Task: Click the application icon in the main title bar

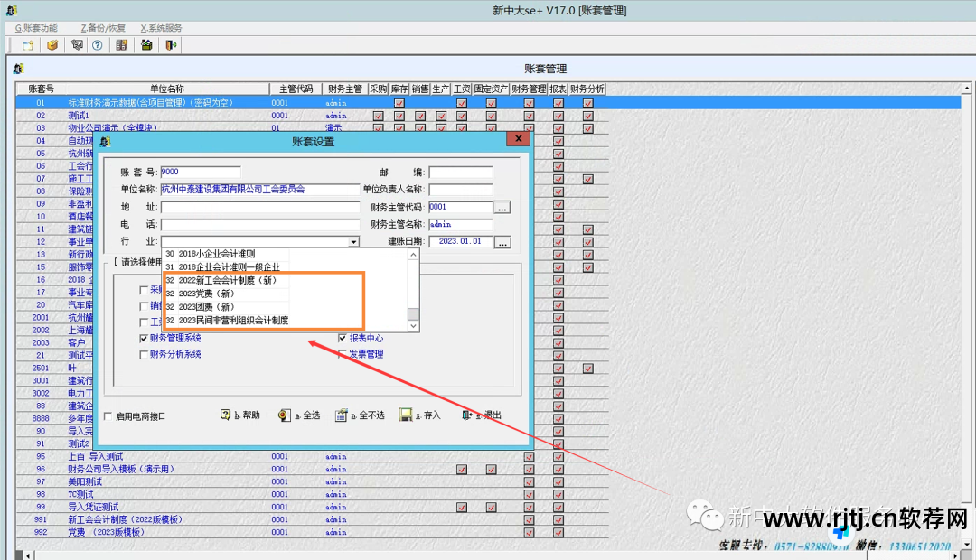Action: 11,11
